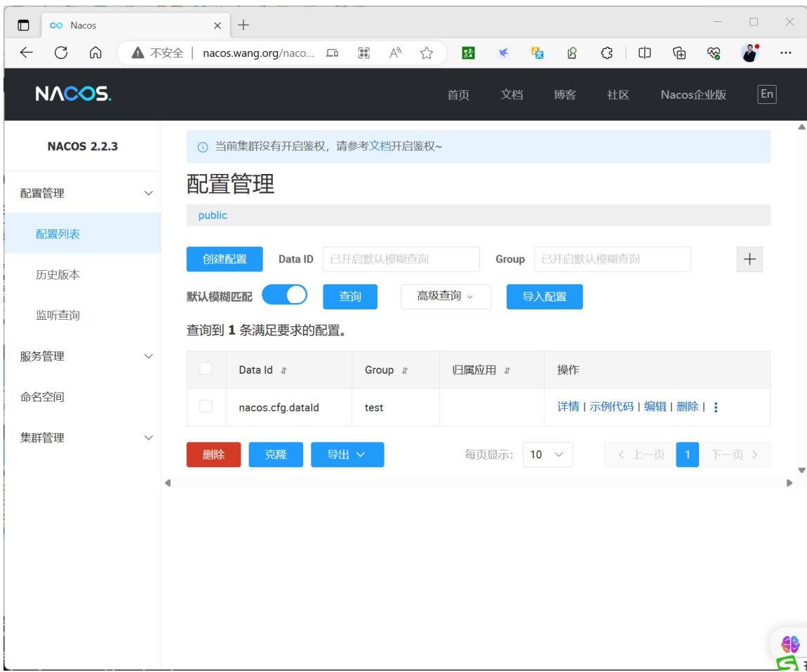The height and width of the screenshot is (672, 807).
Task: Open a new browser tab
Action: pos(244,25)
